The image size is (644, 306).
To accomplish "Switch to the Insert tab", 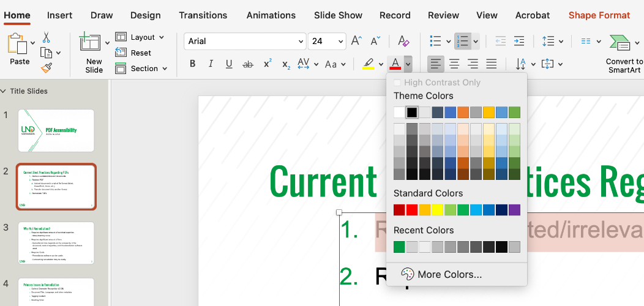I will 59,15.
